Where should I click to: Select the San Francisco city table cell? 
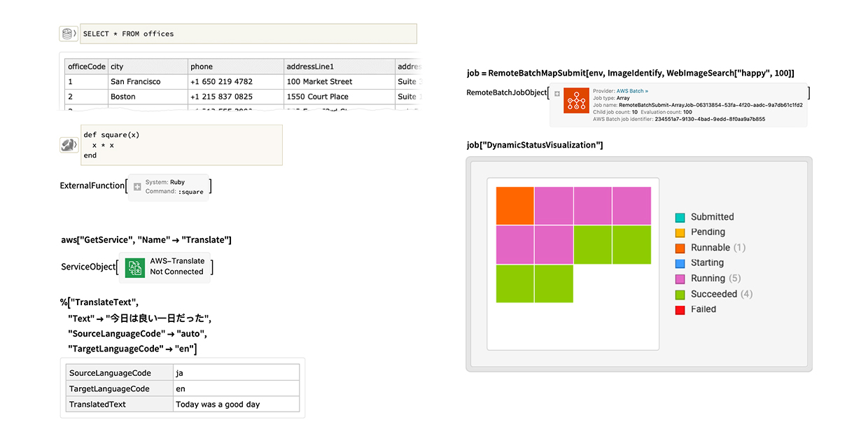(x=138, y=81)
